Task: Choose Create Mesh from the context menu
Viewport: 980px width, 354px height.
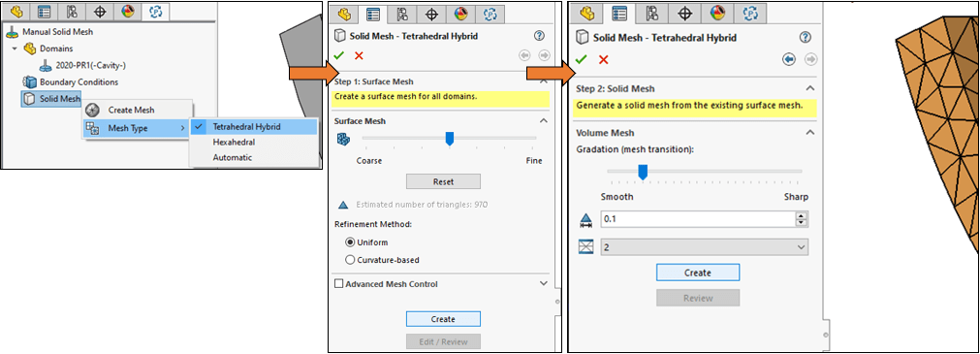Action: pyautogui.click(x=131, y=110)
